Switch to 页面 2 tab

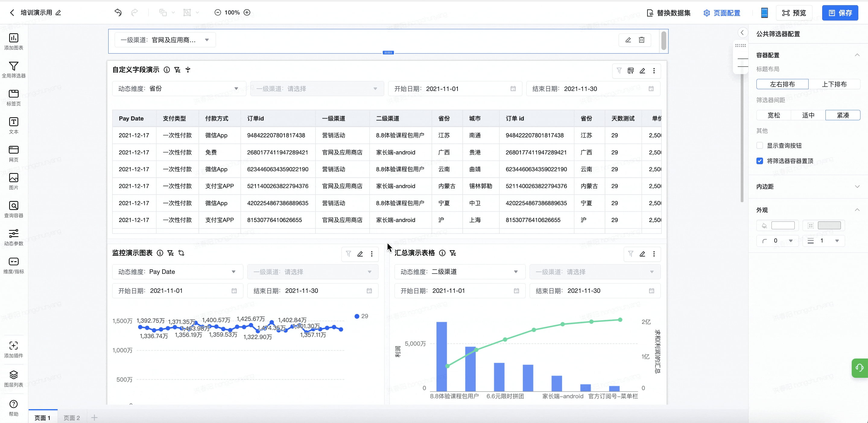click(72, 417)
